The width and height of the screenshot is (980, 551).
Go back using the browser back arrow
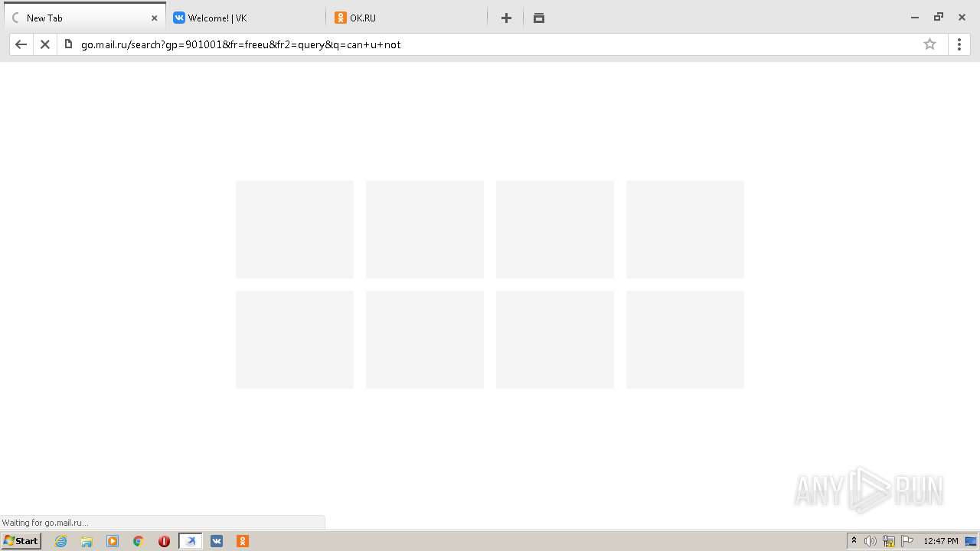pyautogui.click(x=21, y=44)
